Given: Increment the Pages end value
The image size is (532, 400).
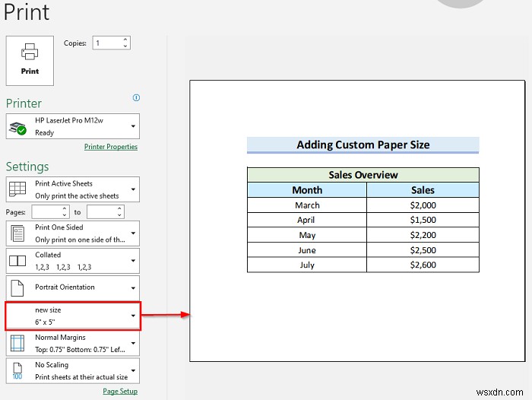Looking at the screenshot, I should (x=119, y=208).
